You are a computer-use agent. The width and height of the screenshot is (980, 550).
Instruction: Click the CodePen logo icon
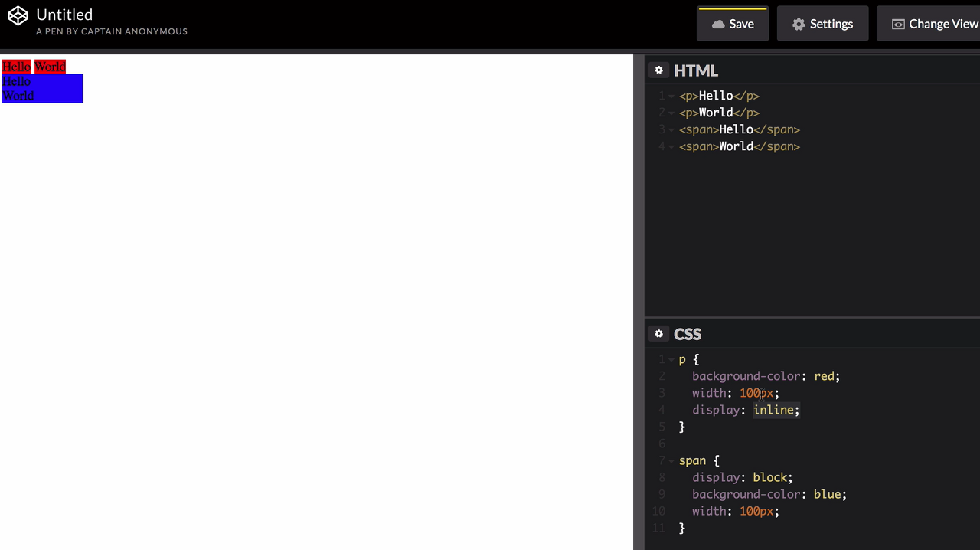tap(18, 17)
